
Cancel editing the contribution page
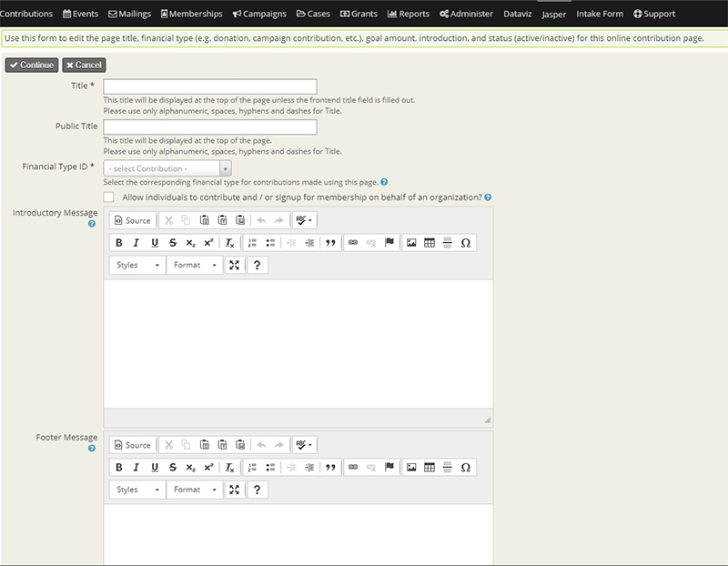click(84, 65)
